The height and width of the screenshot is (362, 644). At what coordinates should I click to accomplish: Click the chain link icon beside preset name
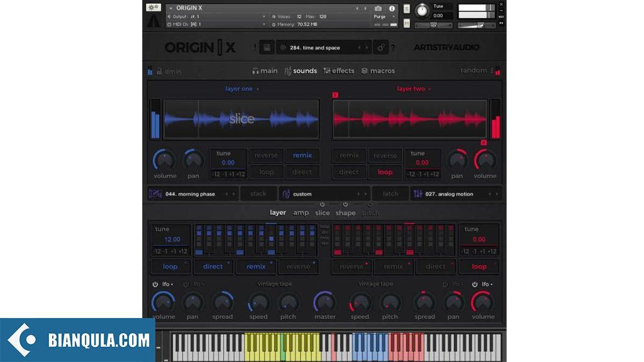pos(380,48)
